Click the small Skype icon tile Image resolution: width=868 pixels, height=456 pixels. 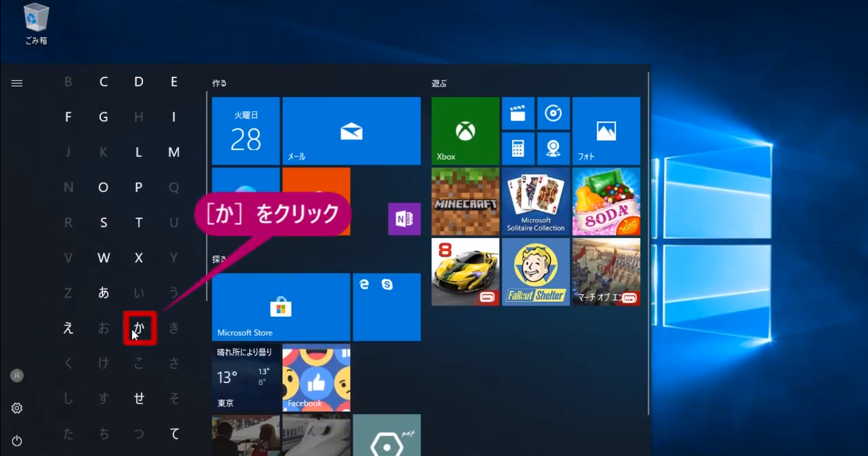pos(387,285)
